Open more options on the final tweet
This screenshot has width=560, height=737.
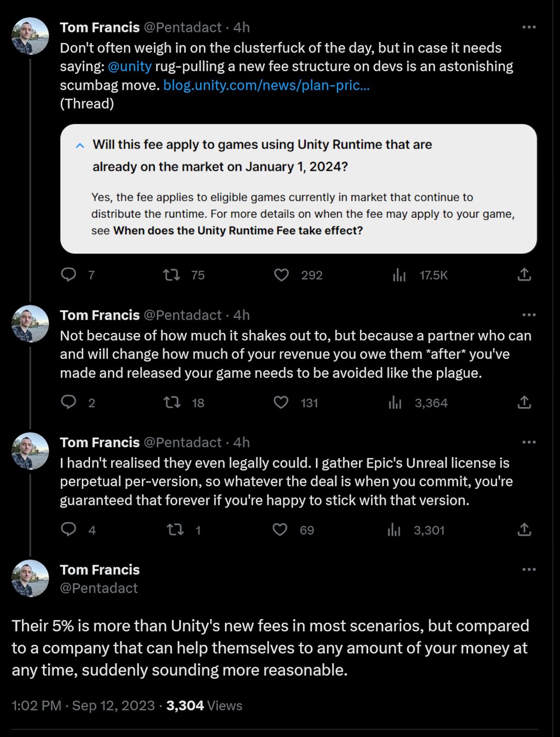coord(529,569)
